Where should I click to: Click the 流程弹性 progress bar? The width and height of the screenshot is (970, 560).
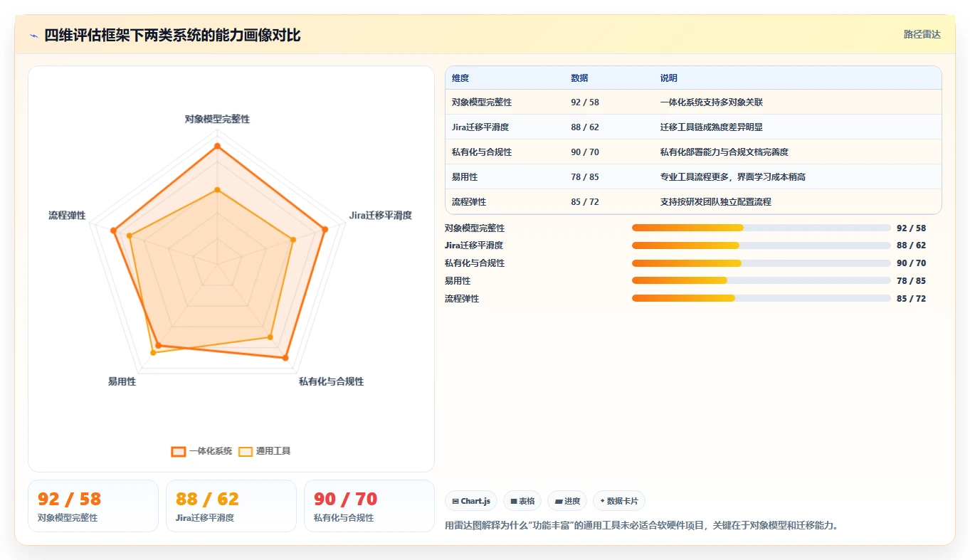click(761, 298)
